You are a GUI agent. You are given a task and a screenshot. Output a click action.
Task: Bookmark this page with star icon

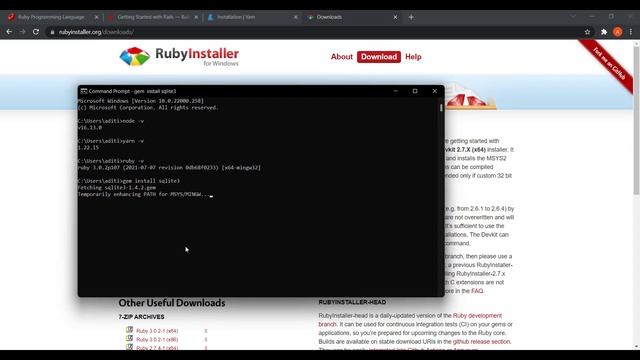587,32
